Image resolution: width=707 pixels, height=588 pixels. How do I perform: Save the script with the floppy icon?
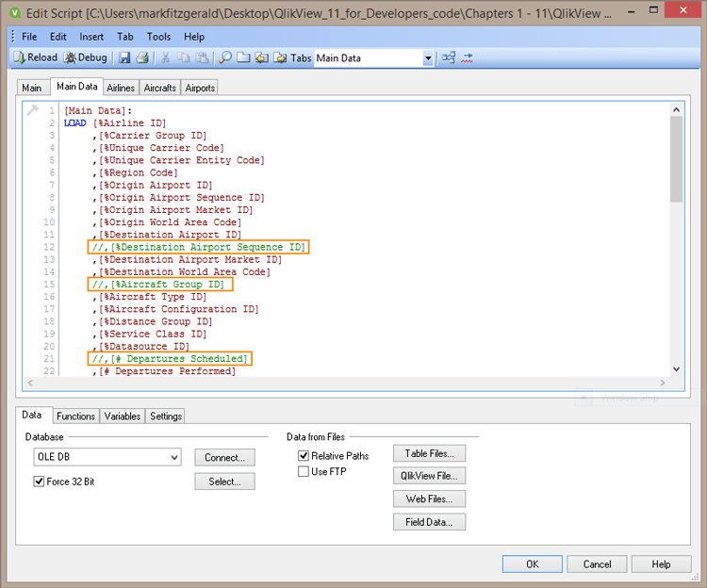click(x=124, y=57)
